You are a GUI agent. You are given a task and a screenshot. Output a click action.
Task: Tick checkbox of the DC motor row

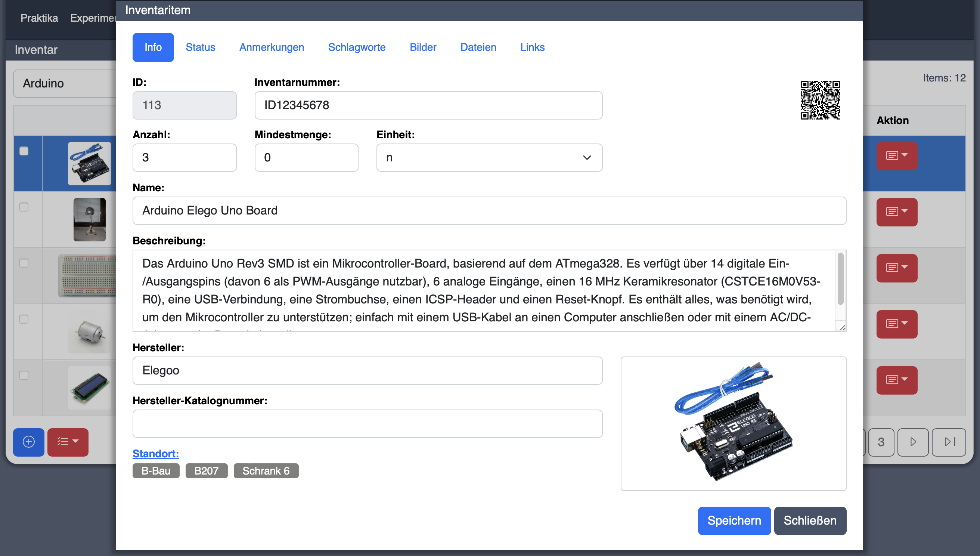[x=24, y=319]
